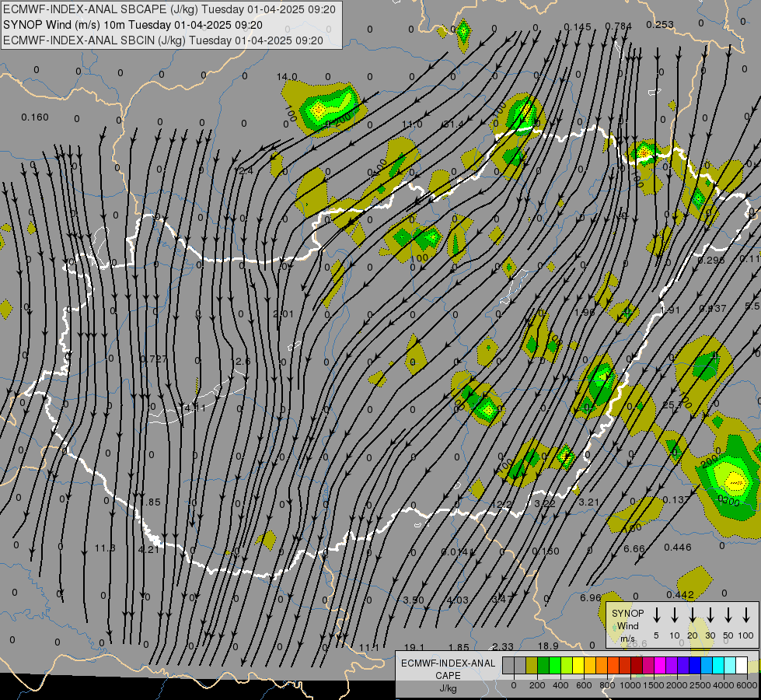Pick the olive CAPE legend swatch
The height and width of the screenshot is (700, 761).
[532, 666]
